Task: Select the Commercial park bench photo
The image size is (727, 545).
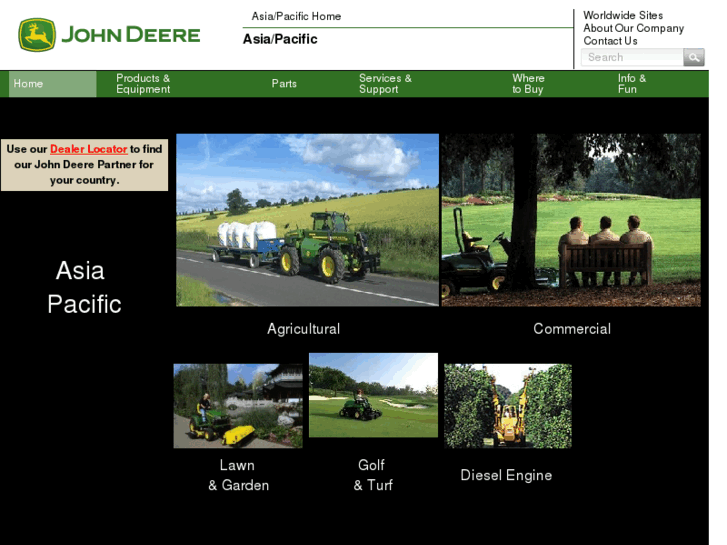Action: click(x=571, y=220)
